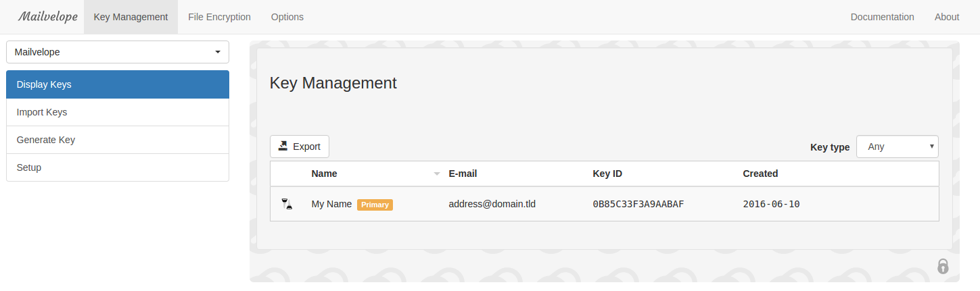Image resolution: width=980 pixels, height=291 pixels.
Task: Sort by the Created column header
Action: [x=760, y=174]
